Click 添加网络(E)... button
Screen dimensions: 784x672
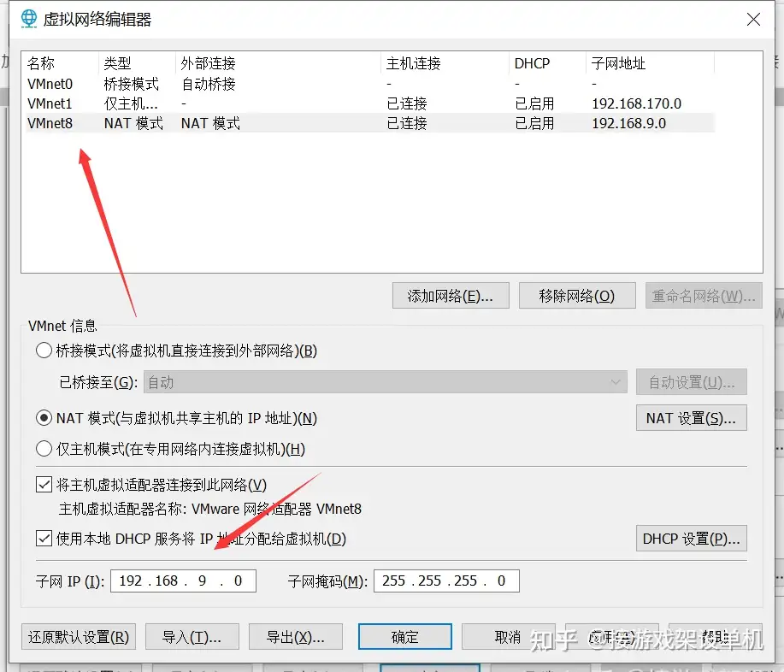pyautogui.click(x=451, y=296)
